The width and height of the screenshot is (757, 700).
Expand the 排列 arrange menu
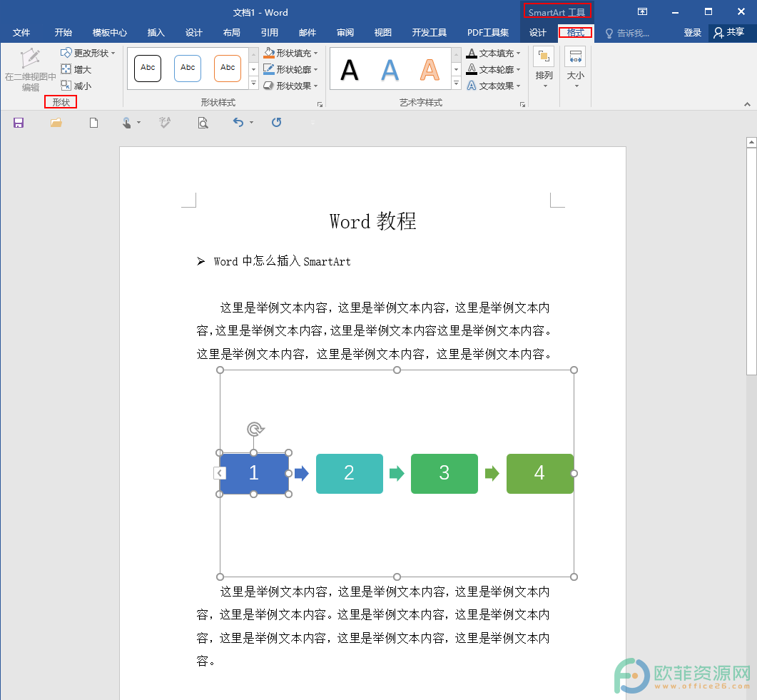(544, 69)
